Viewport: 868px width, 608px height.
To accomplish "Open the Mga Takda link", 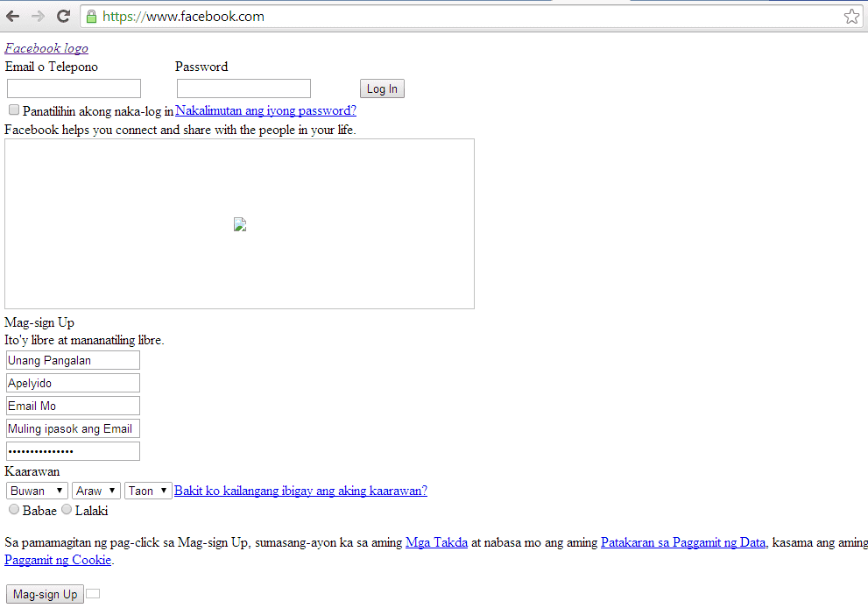I will 437,542.
